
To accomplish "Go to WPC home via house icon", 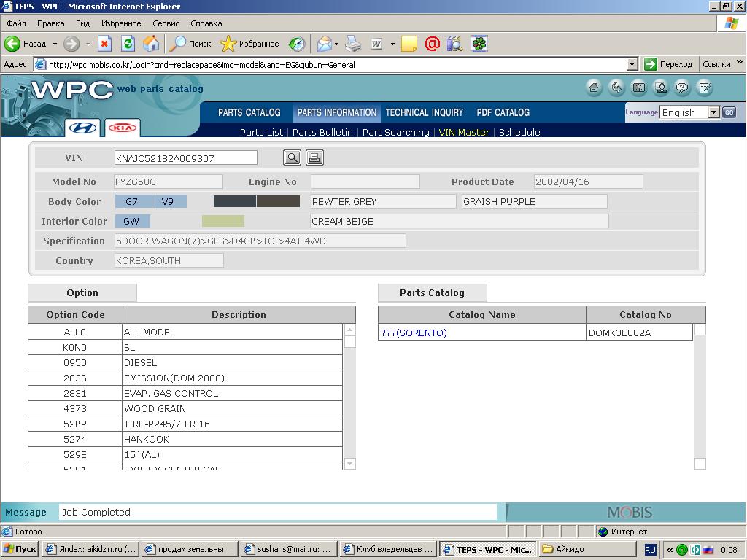I will (x=595, y=88).
